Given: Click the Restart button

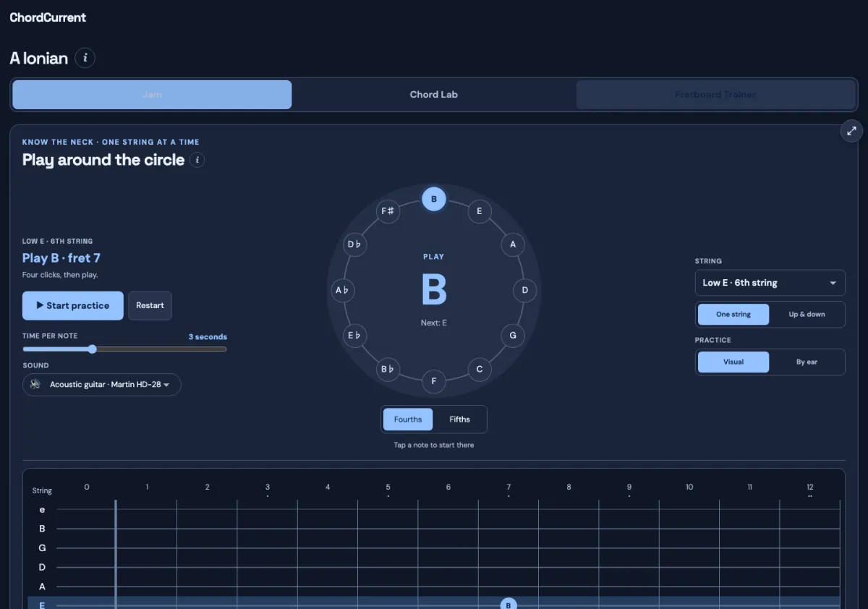Looking at the screenshot, I should (150, 305).
